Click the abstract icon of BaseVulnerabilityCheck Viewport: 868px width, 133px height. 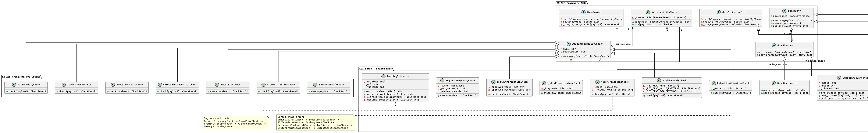[x=568, y=44]
